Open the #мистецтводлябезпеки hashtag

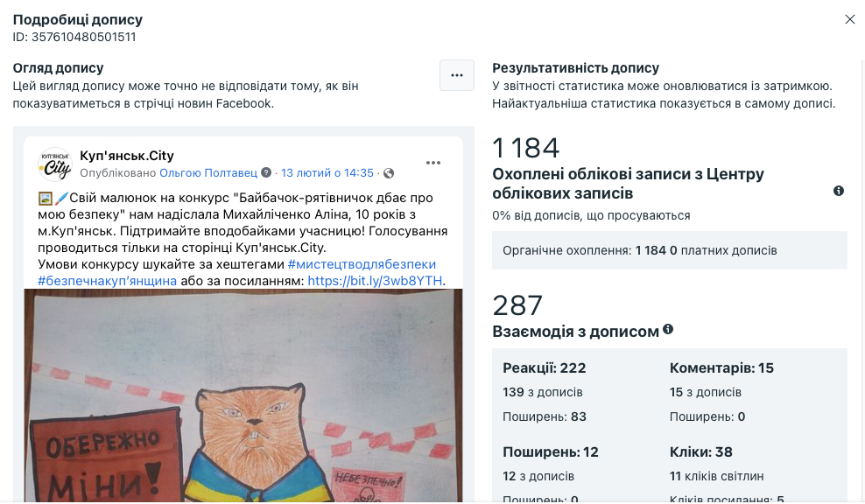pyautogui.click(x=362, y=264)
